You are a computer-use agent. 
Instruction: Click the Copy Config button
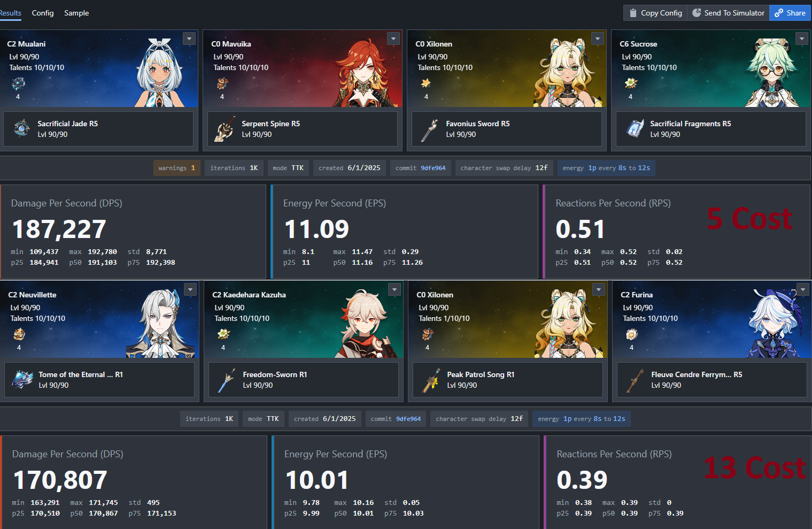point(655,13)
